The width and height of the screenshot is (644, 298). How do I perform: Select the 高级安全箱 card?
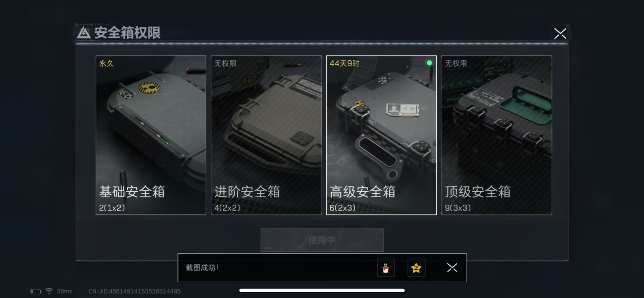(x=381, y=135)
